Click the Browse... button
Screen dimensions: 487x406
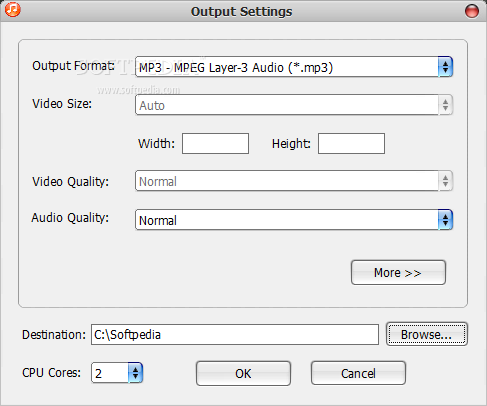427,334
